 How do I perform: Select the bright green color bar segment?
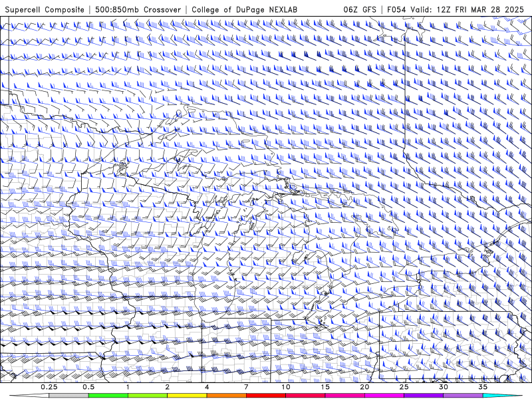(108, 396)
